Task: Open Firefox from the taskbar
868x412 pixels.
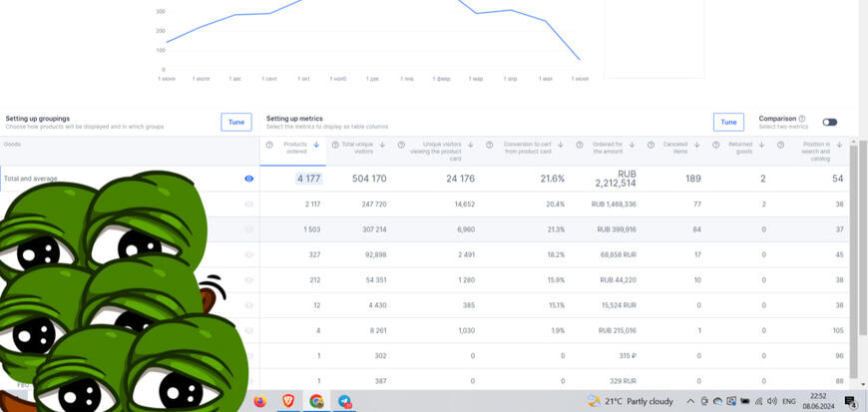Action: pos(260,401)
